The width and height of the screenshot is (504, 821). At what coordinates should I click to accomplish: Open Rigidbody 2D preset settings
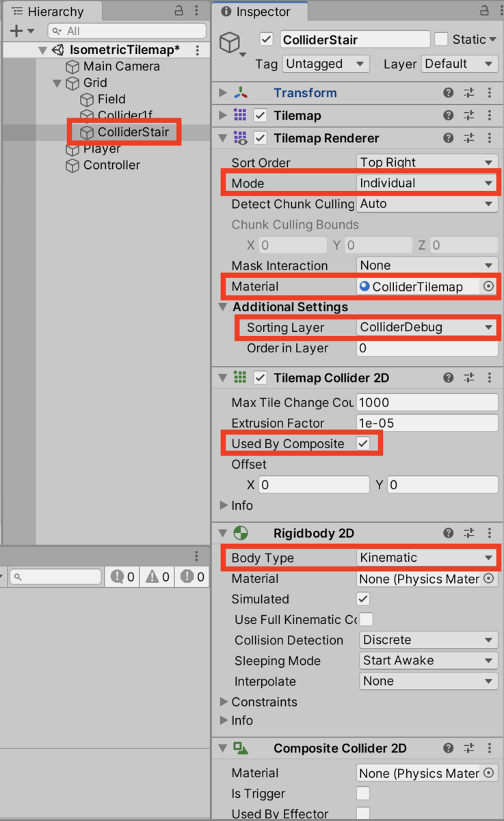tap(469, 533)
